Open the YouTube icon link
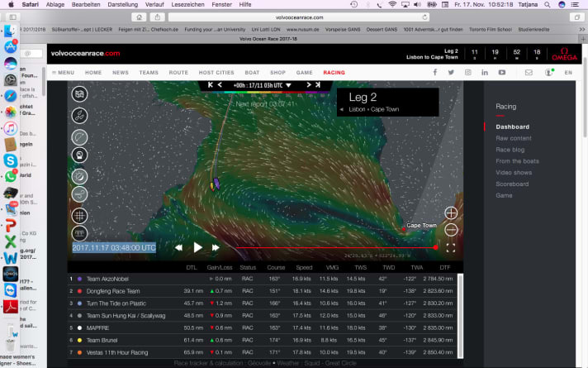 point(502,72)
